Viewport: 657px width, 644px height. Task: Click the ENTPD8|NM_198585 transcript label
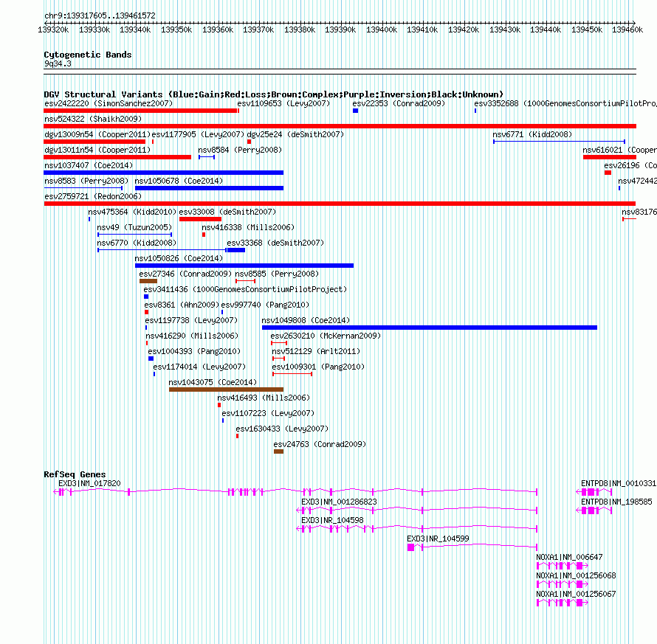pyautogui.click(x=616, y=502)
